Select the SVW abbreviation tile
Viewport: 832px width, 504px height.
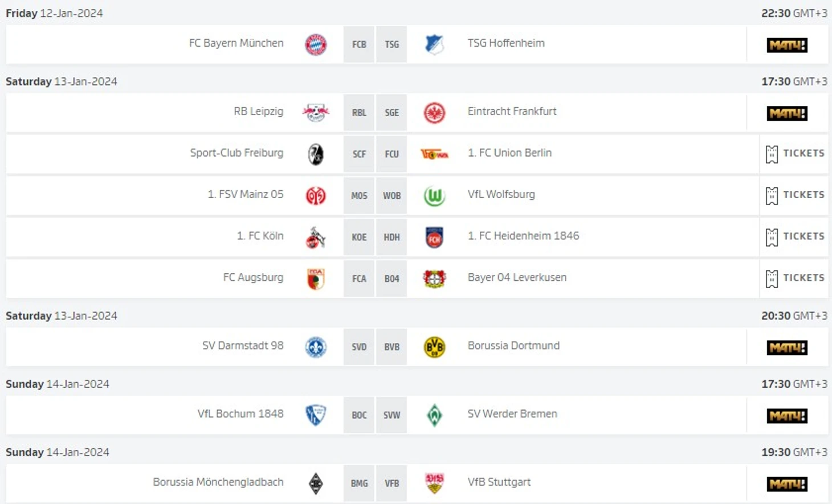pos(391,415)
